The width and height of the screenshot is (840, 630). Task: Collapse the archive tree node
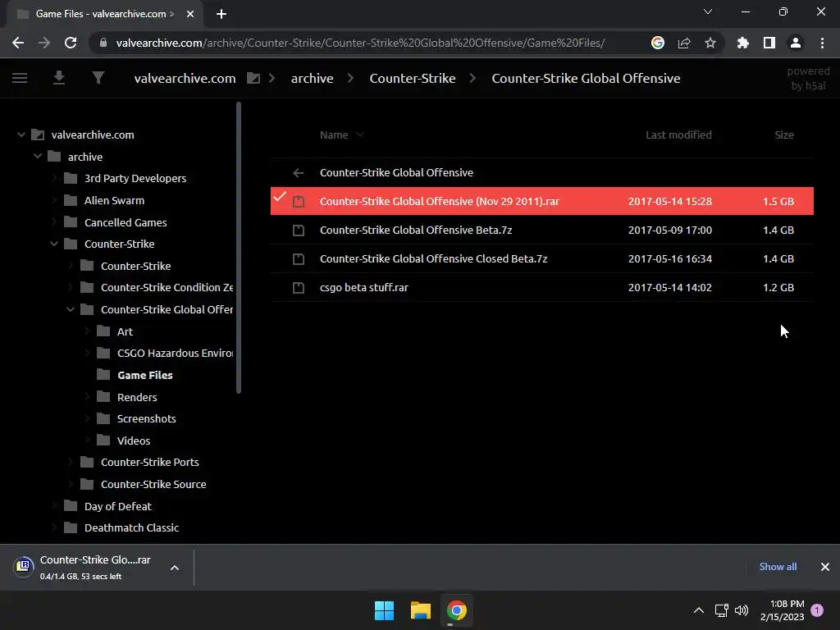pos(38,157)
